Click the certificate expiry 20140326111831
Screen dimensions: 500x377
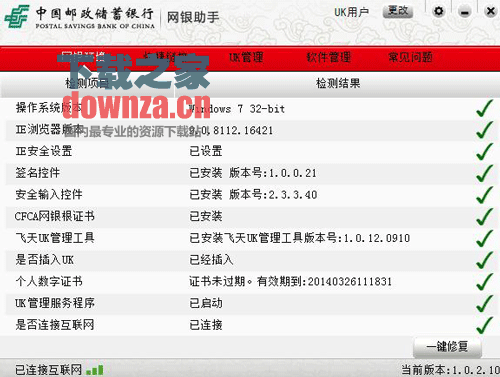tap(349, 282)
